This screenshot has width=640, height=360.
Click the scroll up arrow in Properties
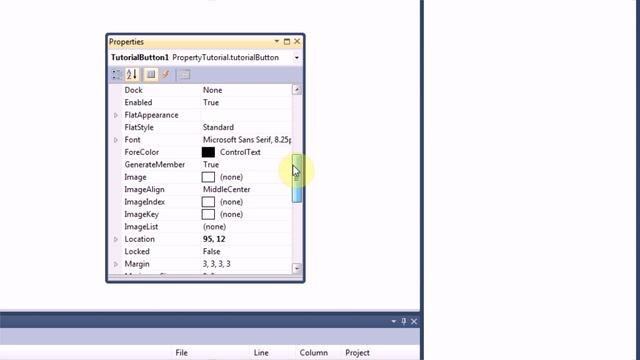(297, 89)
